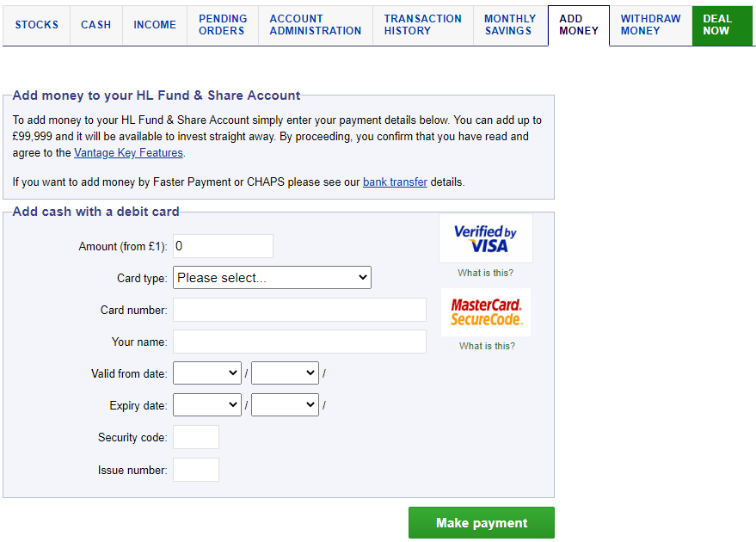
Task: Select the Monthly Savings tab
Action: (x=509, y=25)
